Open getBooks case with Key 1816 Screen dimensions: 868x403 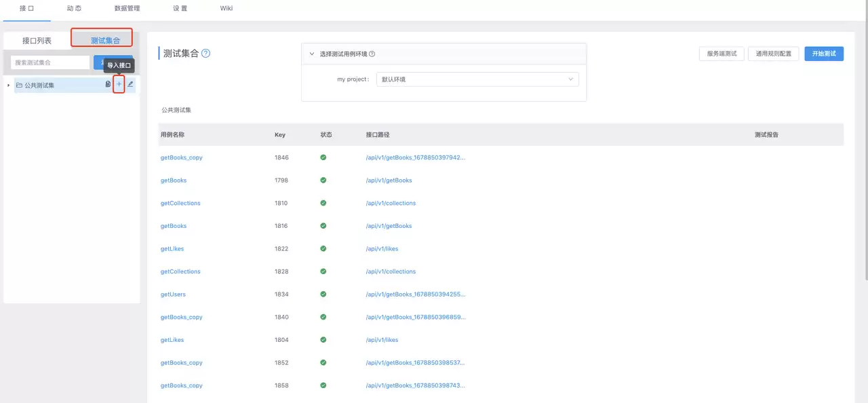pyautogui.click(x=174, y=226)
